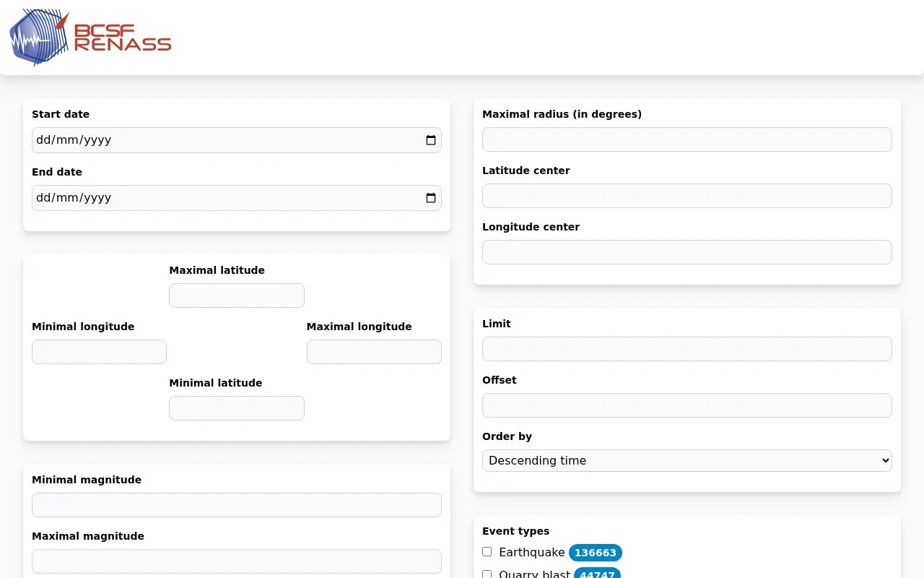Click the Longitude center input field
This screenshot has width=924, height=578.
tap(687, 252)
